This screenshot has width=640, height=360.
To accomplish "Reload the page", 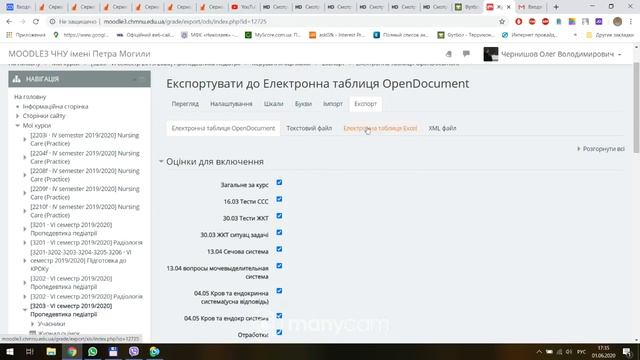I will coord(36,22).
